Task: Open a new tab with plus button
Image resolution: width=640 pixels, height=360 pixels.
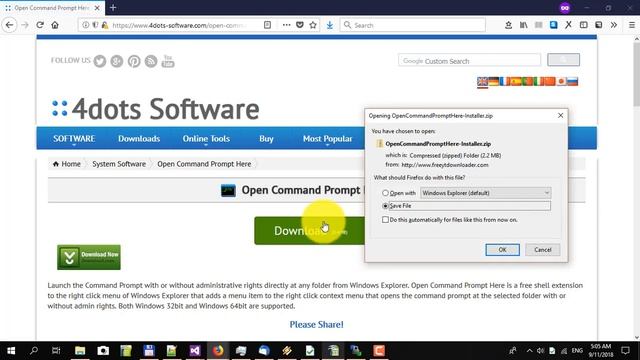Action: [x=113, y=7]
